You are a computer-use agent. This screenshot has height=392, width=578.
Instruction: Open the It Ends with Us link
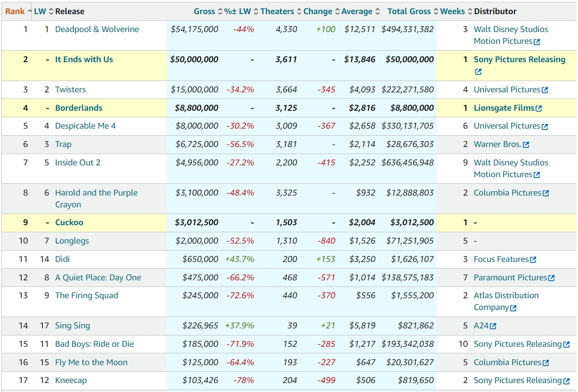84,59
